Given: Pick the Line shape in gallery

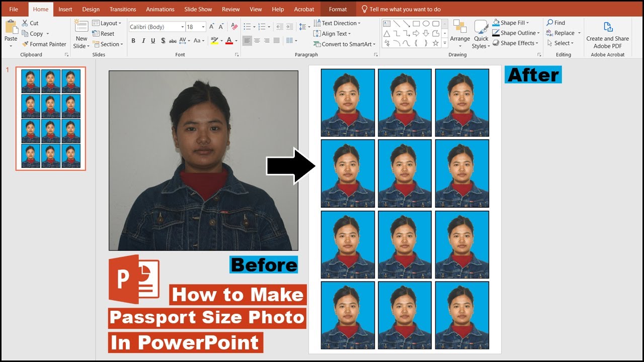Looking at the screenshot, I should (x=396, y=24).
